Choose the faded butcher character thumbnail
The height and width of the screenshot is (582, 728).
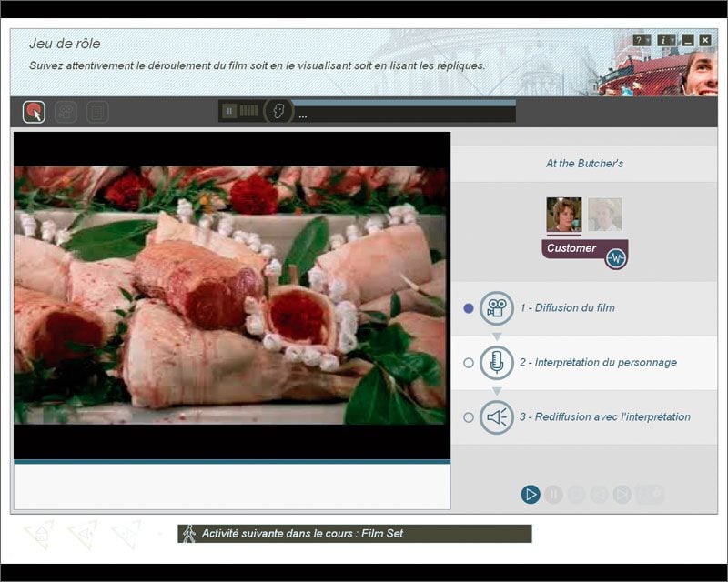pos(604,215)
